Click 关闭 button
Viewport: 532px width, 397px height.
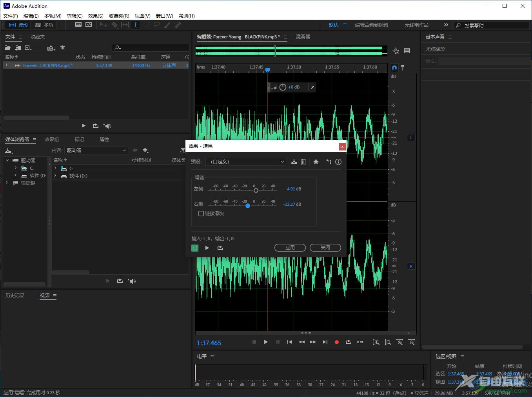[325, 247]
